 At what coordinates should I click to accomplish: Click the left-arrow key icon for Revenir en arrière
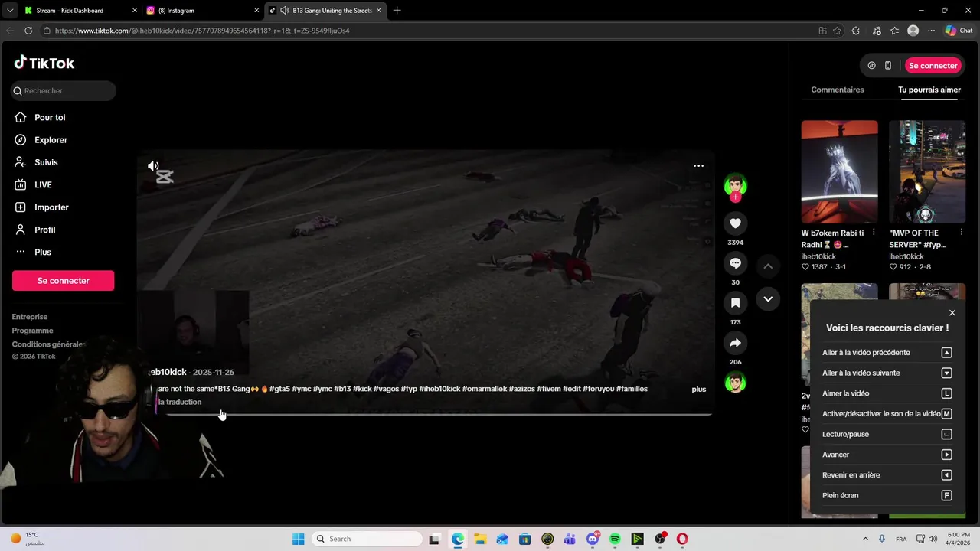coord(946,475)
